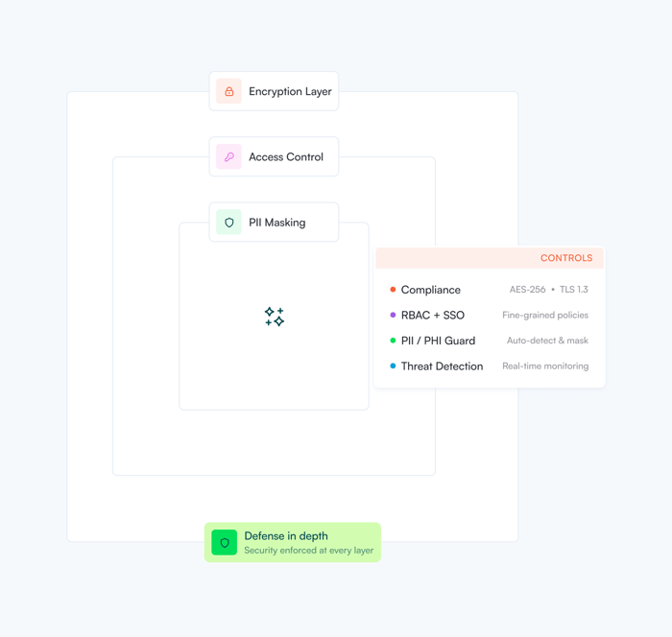The image size is (672, 637).
Task: Select the PII / PHI Guard row
Action: 490,341
